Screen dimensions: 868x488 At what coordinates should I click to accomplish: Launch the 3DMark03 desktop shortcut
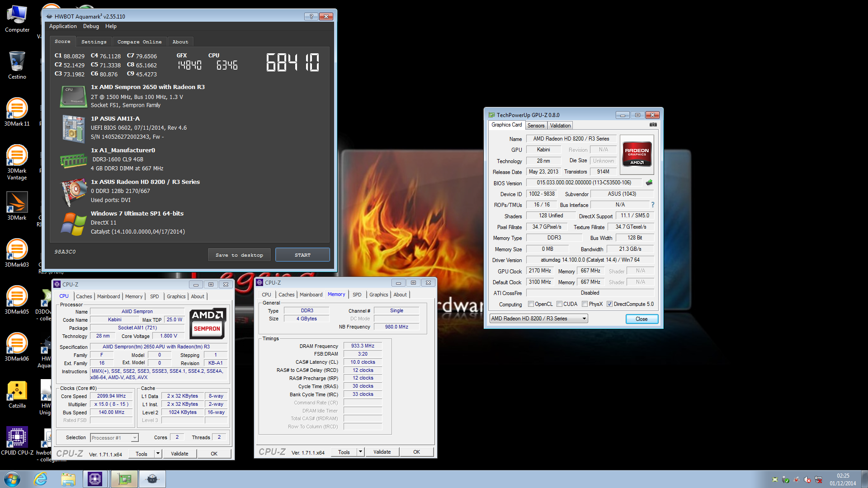(17, 253)
